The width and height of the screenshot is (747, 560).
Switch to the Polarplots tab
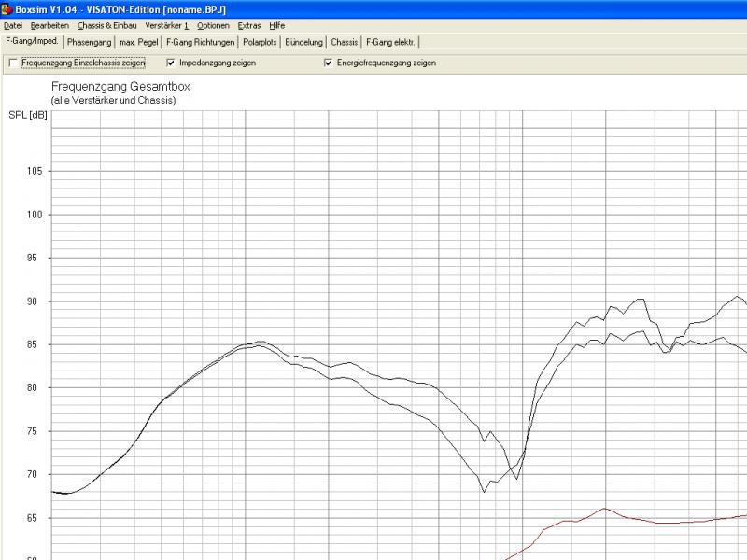coord(260,42)
